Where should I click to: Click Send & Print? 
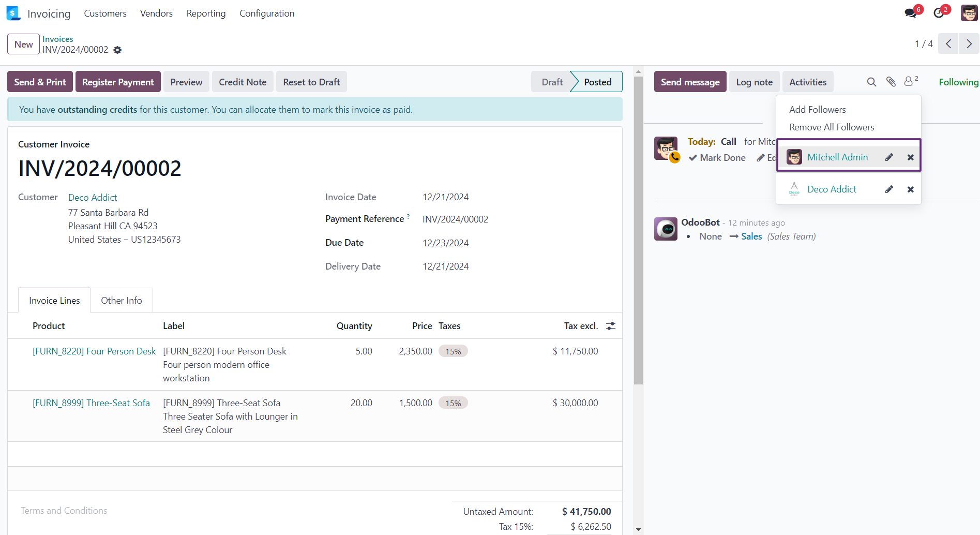40,82
